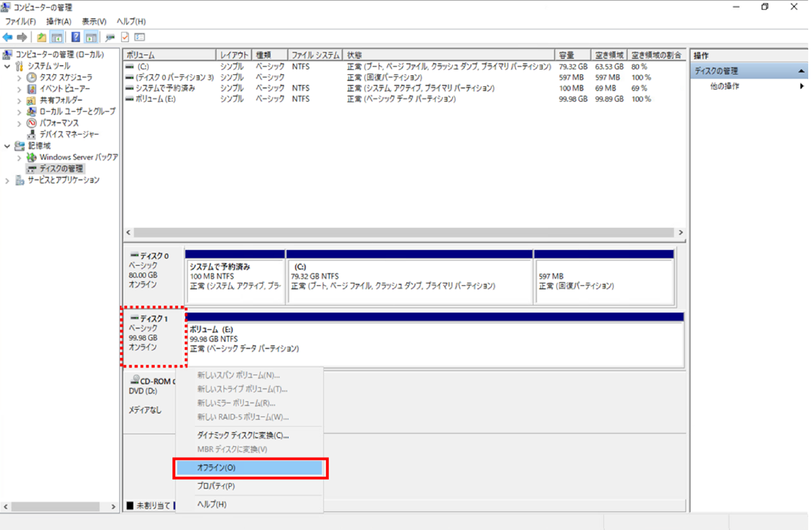The height and width of the screenshot is (530, 812).
Task: Toggle Show/Hide Action Pane toolbar button
Action: [x=91, y=37]
